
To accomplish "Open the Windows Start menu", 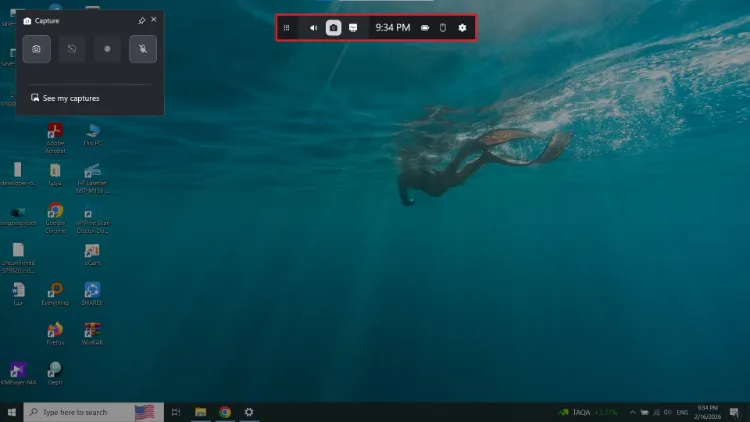I will [x=11, y=412].
